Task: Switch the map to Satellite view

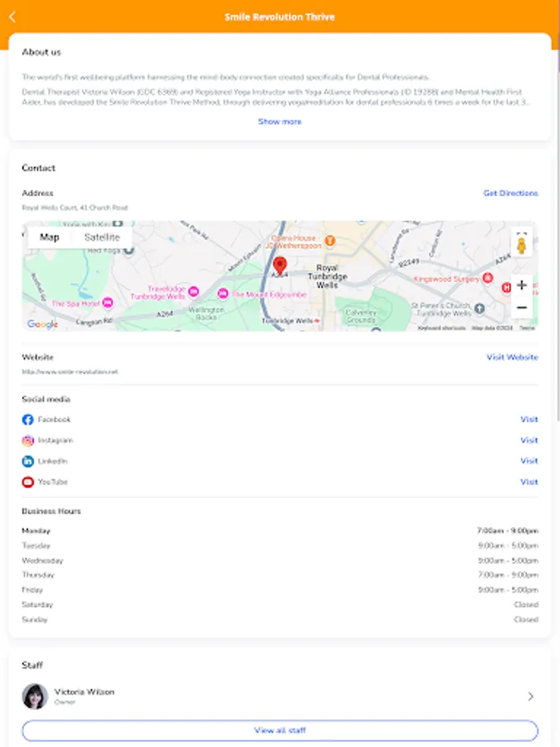Action: [102, 237]
